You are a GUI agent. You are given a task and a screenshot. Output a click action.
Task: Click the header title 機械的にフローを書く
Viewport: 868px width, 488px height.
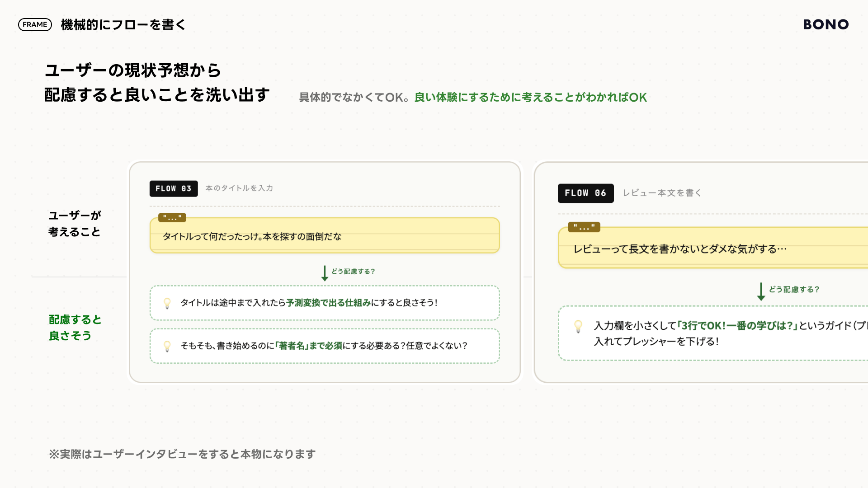tap(123, 24)
